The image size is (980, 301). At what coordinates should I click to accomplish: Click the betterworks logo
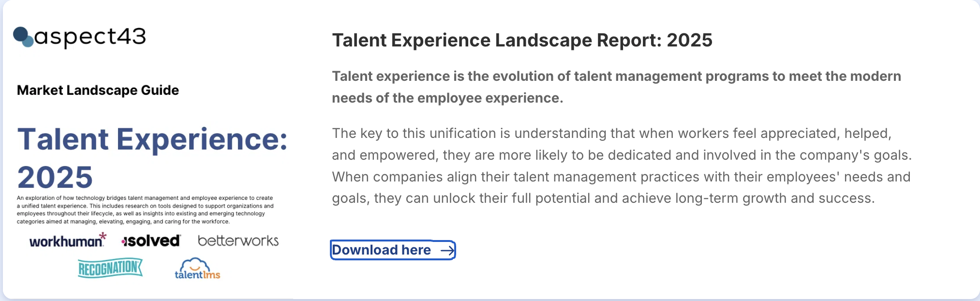click(238, 241)
